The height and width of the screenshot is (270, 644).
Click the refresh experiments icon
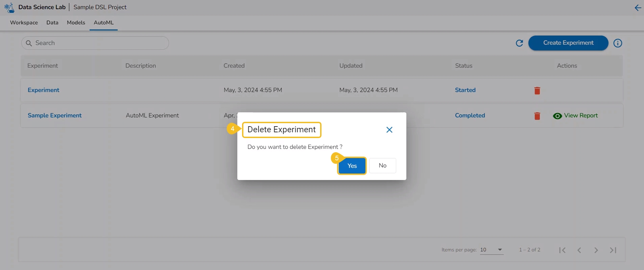tap(519, 43)
